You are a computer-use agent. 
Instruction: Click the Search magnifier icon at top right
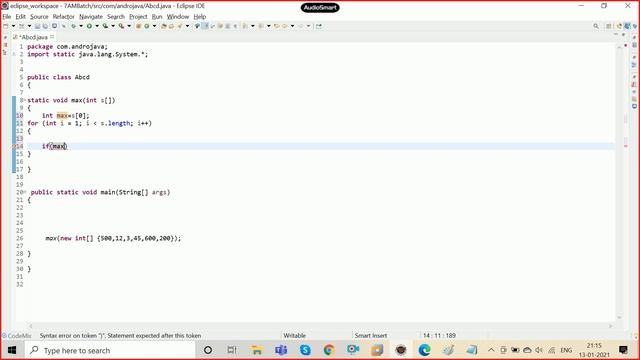coord(596,26)
